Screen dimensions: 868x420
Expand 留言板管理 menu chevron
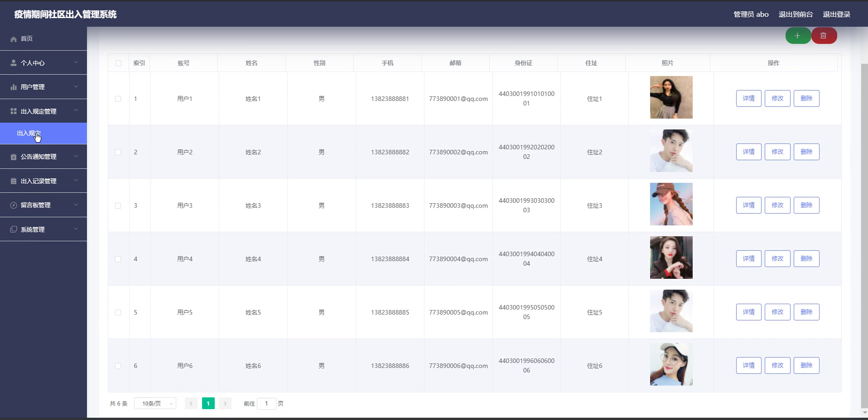(76, 205)
